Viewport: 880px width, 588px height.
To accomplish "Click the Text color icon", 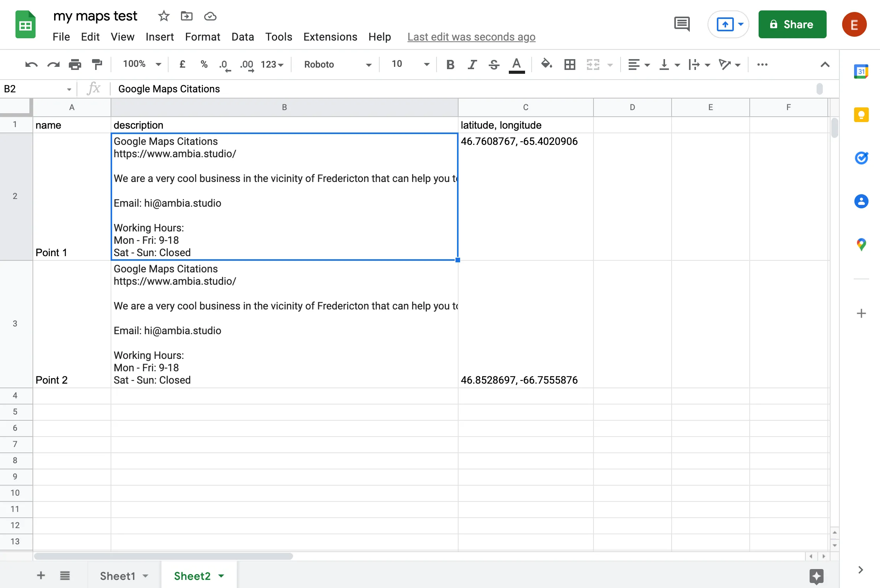I will 517,64.
